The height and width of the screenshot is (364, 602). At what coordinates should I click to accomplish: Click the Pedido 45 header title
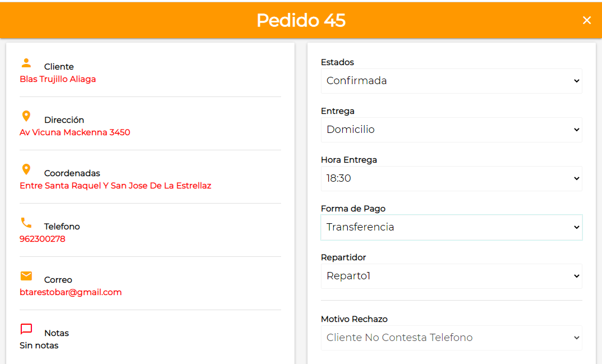(301, 20)
